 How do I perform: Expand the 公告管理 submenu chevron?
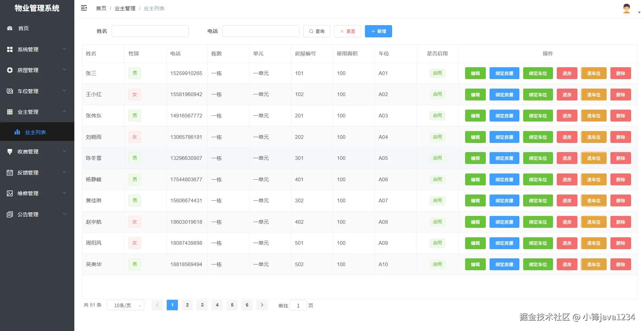click(x=65, y=214)
